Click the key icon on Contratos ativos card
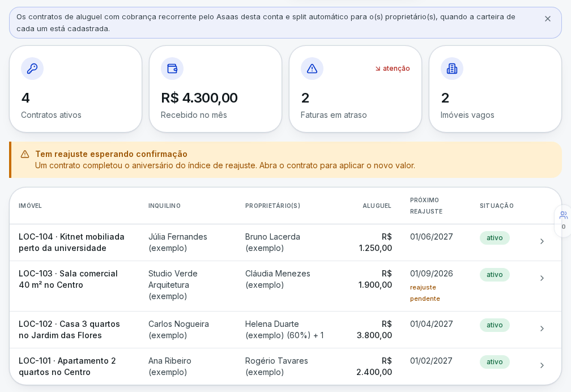This screenshot has width=571, height=392. click(32, 69)
